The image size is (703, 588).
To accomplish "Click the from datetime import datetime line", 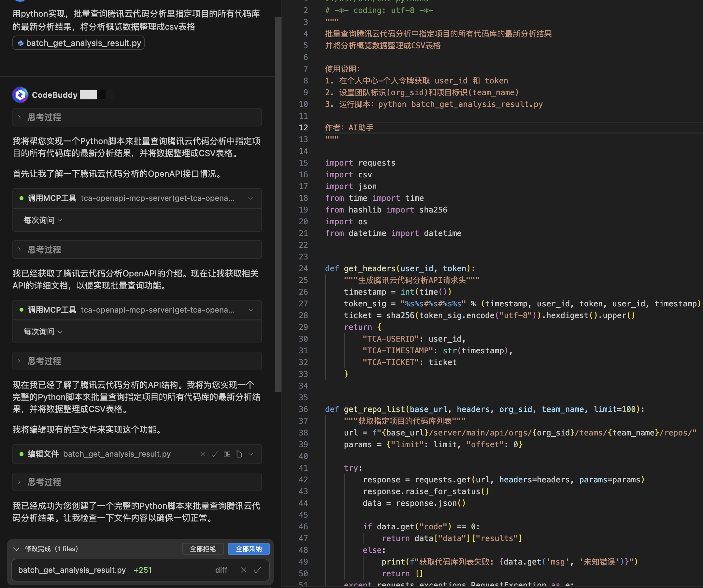I will [393, 233].
